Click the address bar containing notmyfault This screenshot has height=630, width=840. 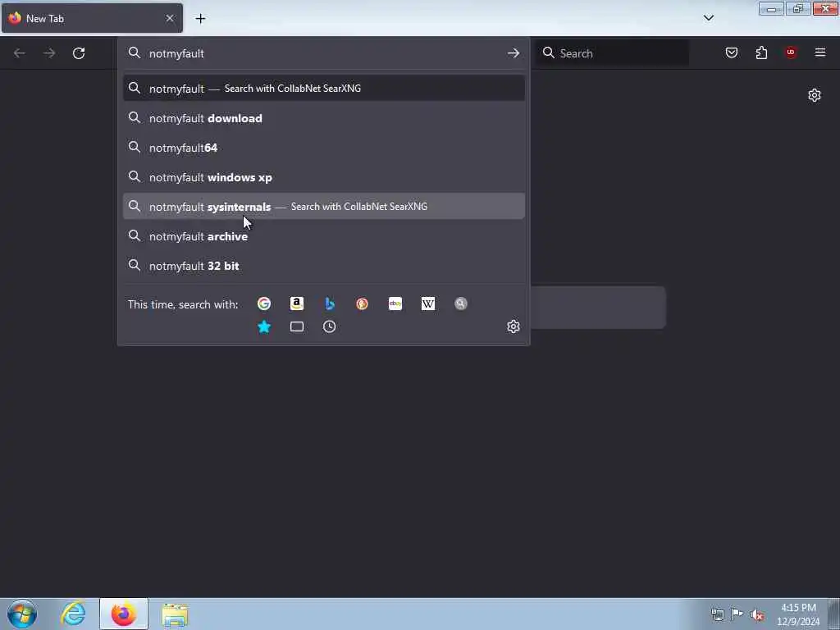(324, 53)
